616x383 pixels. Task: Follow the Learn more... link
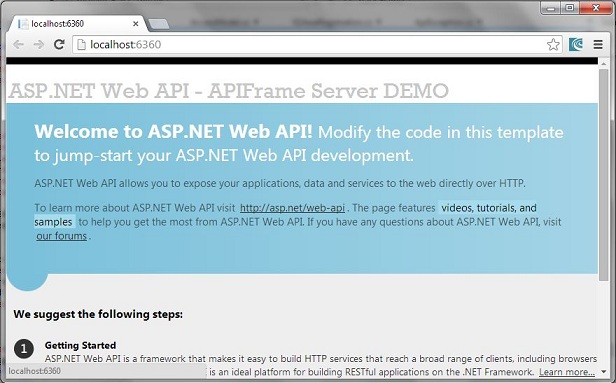point(566,372)
